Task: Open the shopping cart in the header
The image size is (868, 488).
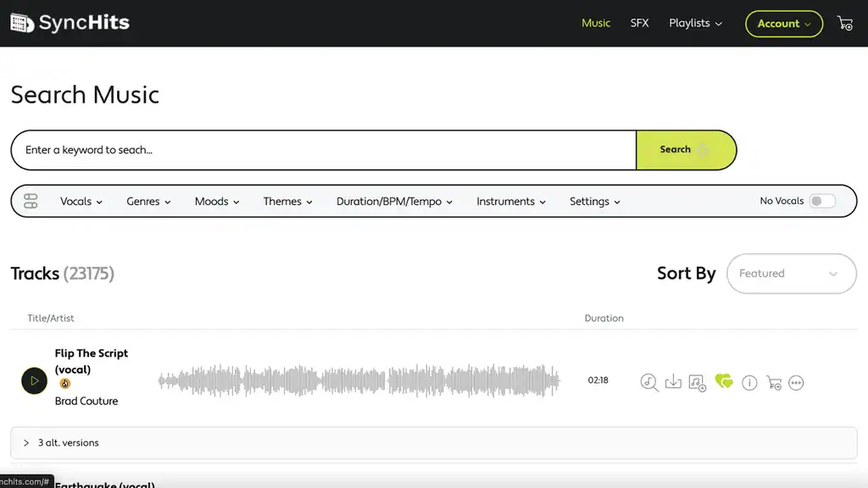Action: click(844, 24)
